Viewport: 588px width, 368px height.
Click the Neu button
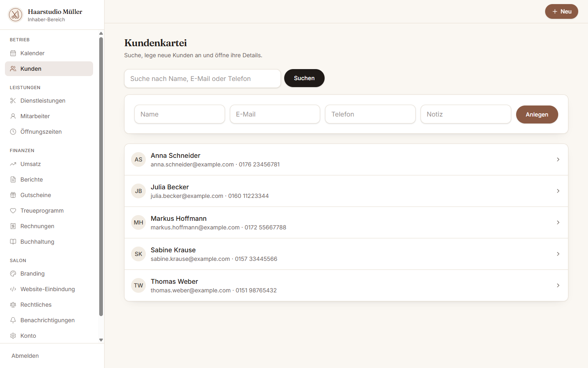(561, 11)
